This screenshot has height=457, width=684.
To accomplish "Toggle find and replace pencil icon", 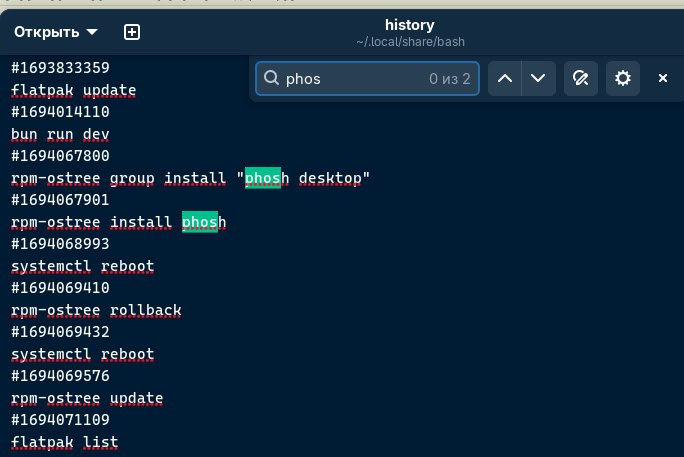I will tap(581, 78).
